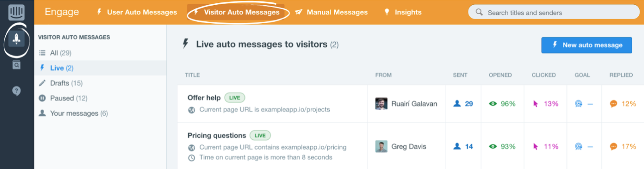Filter by Paused (12) messages

click(x=68, y=98)
